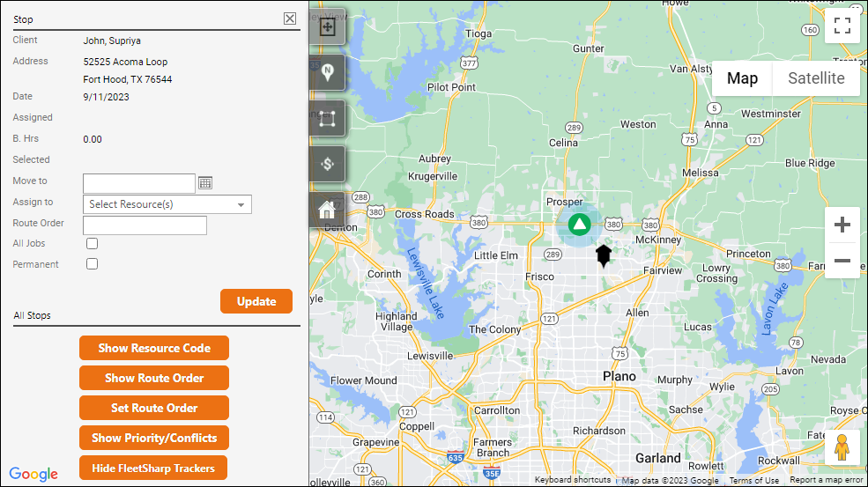This screenshot has width=868, height=487.
Task: Click the Route Order input field
Action: (145, 225)
